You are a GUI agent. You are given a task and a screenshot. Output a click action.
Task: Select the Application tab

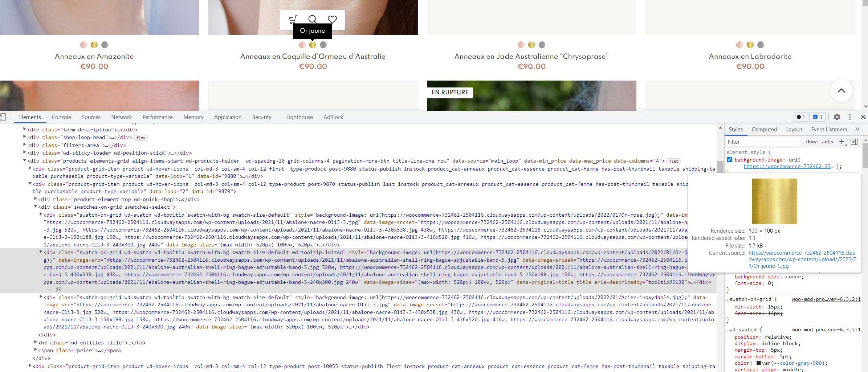point(228,117)
